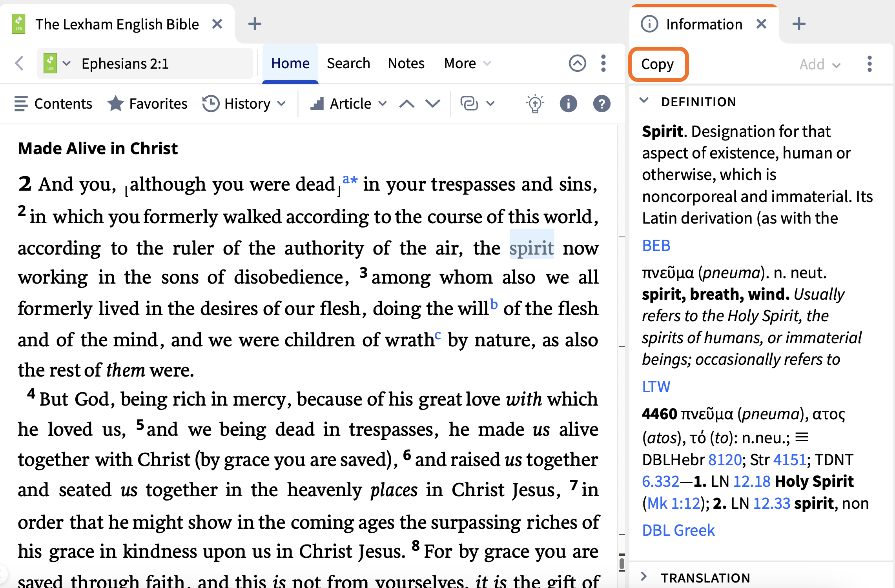Go to next article with down arrow
This screenshot has width=895, height=588.
coord(432,104)
